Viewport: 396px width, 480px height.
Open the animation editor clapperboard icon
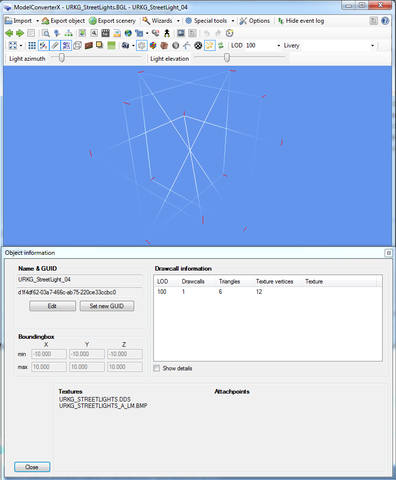105,33
